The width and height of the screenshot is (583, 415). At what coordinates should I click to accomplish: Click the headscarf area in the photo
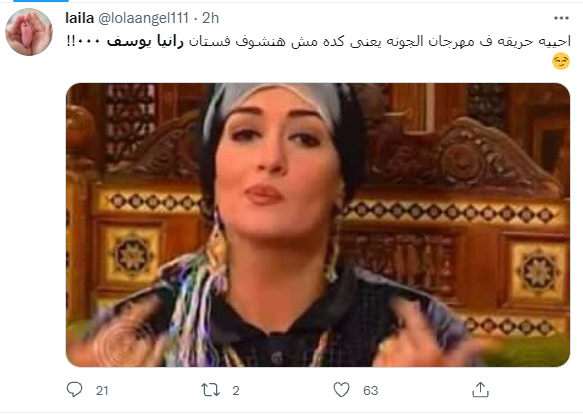[275, 97]
